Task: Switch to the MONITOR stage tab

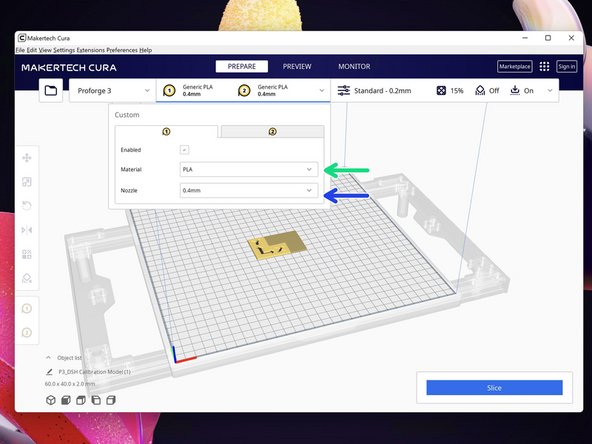Action: point(354,66)
